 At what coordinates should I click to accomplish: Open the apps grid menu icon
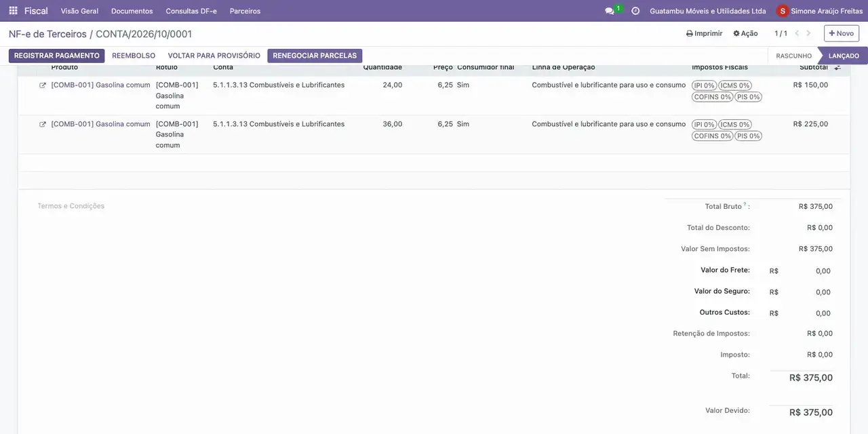tap(13, 11)
